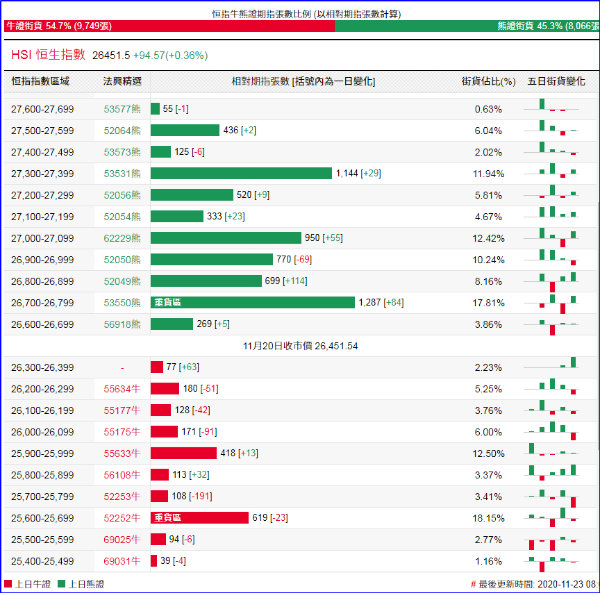
Task: Open warrant link 55177牛
Action: (x=122, y=411)
